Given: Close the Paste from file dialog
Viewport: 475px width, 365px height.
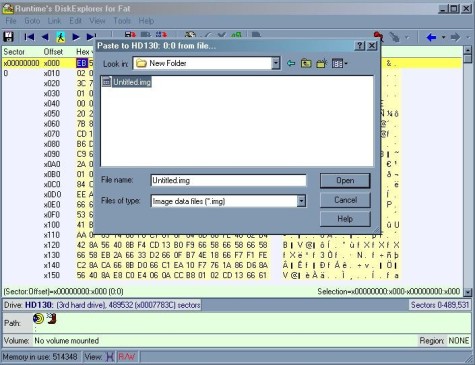Looking at the screenshot, I should pos(372,46).
